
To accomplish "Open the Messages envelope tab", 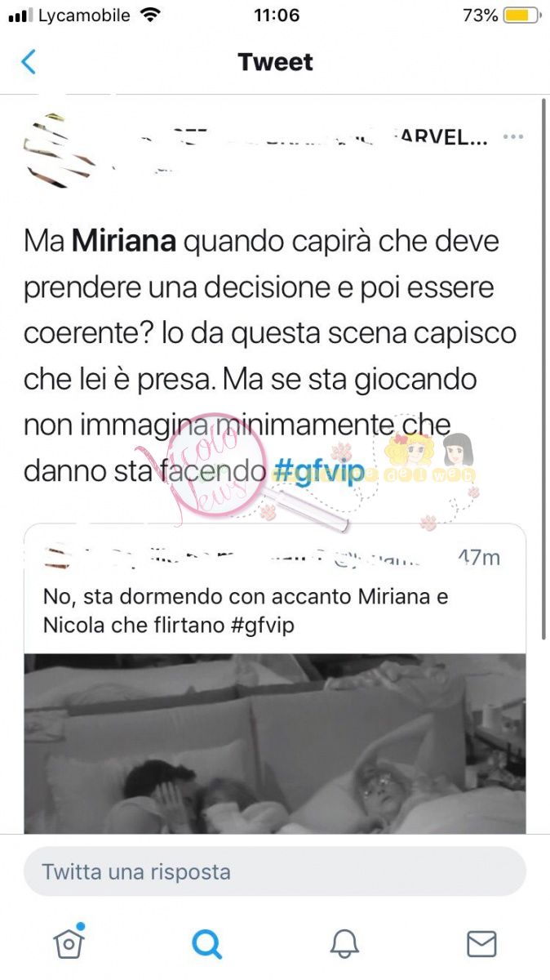I will tap(481, 944).
